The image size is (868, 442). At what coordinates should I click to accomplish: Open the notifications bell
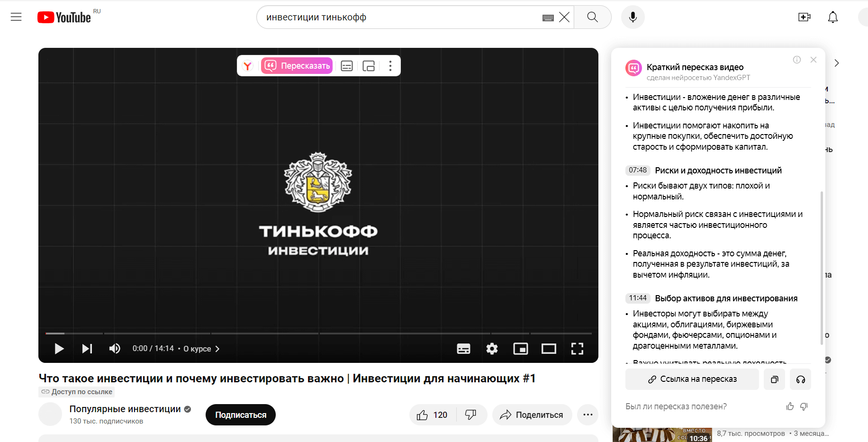(x=832, y=18)
